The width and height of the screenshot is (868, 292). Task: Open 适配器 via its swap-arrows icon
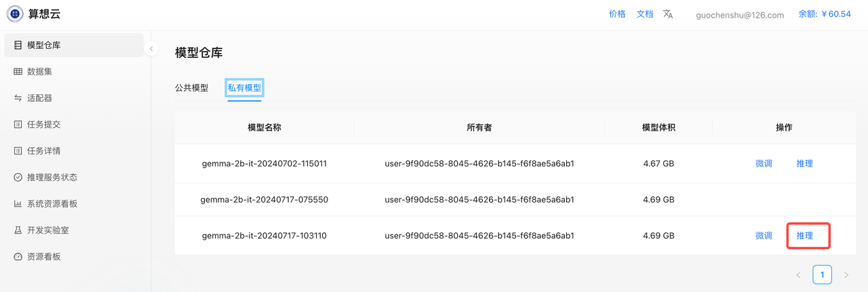(18, 98)
